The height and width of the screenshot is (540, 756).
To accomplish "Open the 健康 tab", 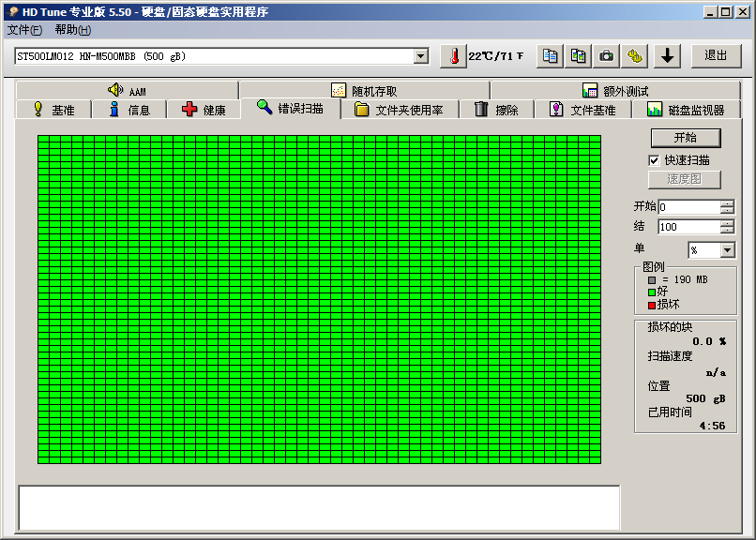I will [204, 110].
